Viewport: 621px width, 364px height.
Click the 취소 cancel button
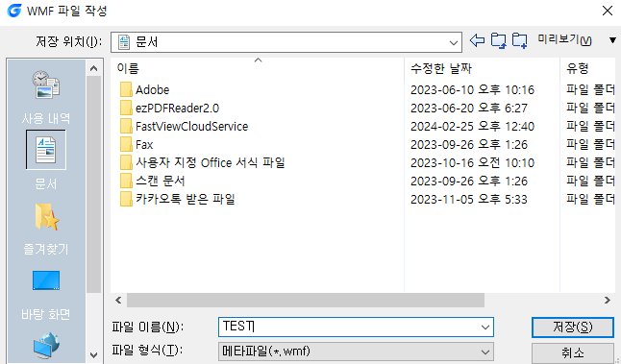[573, 352]
